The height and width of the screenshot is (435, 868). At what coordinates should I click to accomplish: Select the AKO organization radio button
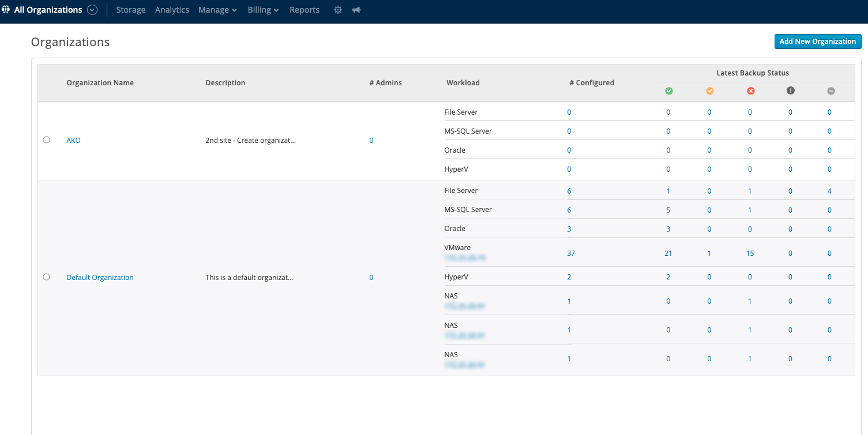[47, 140]
